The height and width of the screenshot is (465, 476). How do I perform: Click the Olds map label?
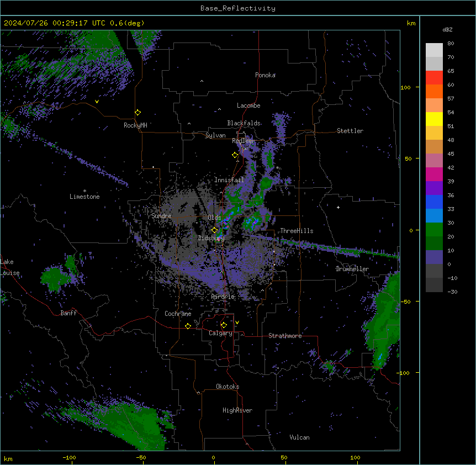click(x=214, y=218)
